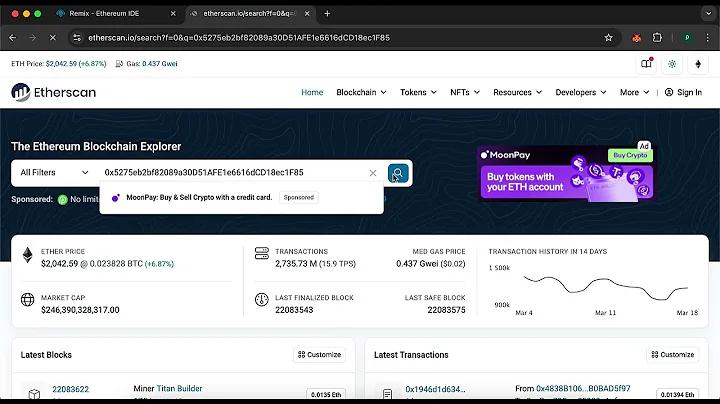The width and height of the screenshot is (720, 404).
Task: Expand the More menu
Action: coord(635,92)
